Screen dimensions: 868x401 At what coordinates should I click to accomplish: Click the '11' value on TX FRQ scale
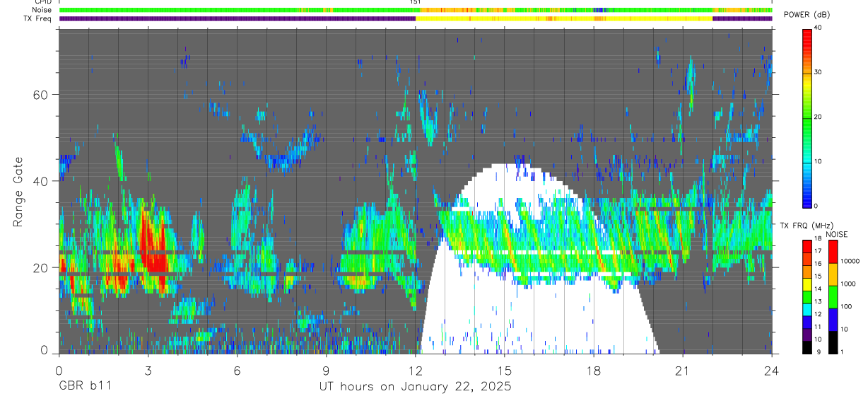(x=819, y=327)
